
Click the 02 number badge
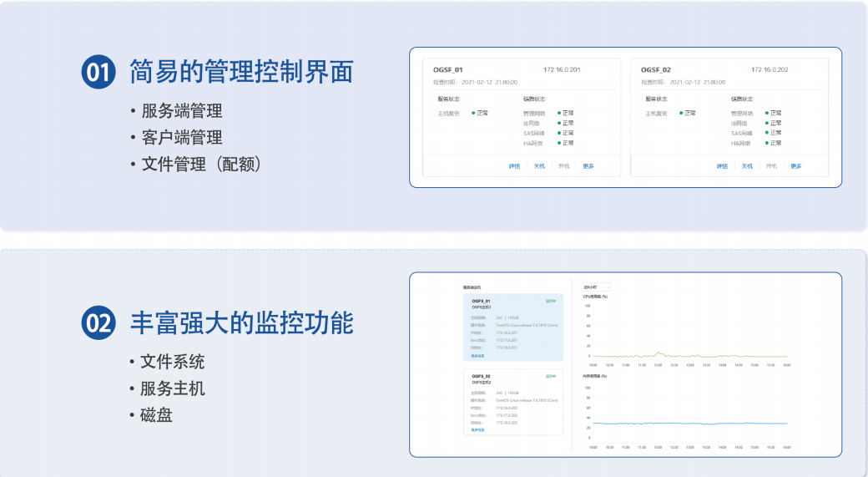pos(98,323)
